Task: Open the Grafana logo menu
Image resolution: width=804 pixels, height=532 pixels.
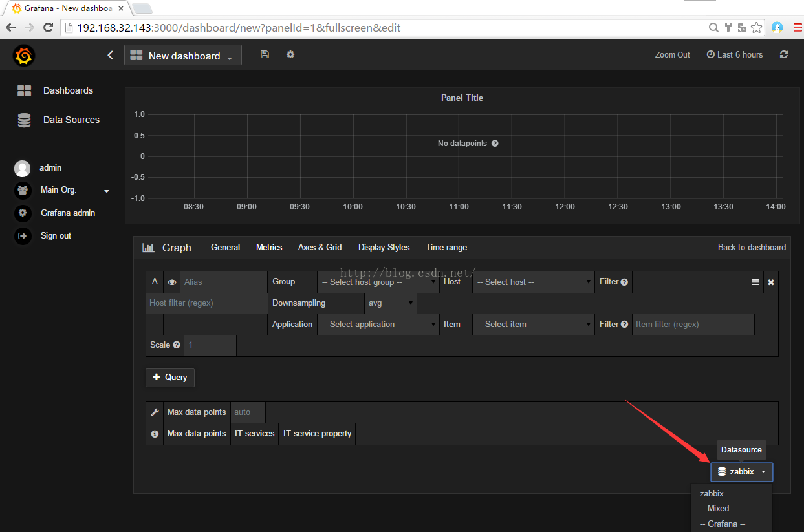Action: click(x=23, y=56)
